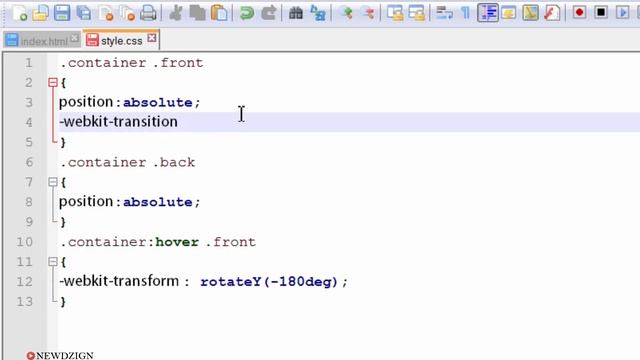Screen dimensions: 640x360
Task: Click line number 1 in the margin
Action: pos(29,63)
